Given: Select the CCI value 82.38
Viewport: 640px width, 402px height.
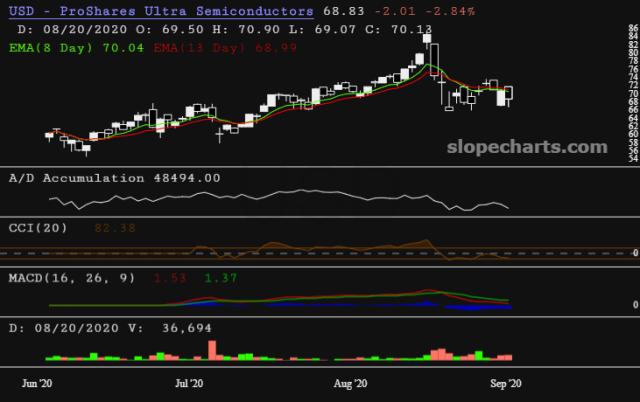Looking at the screenshot, I should pos(115,228).
